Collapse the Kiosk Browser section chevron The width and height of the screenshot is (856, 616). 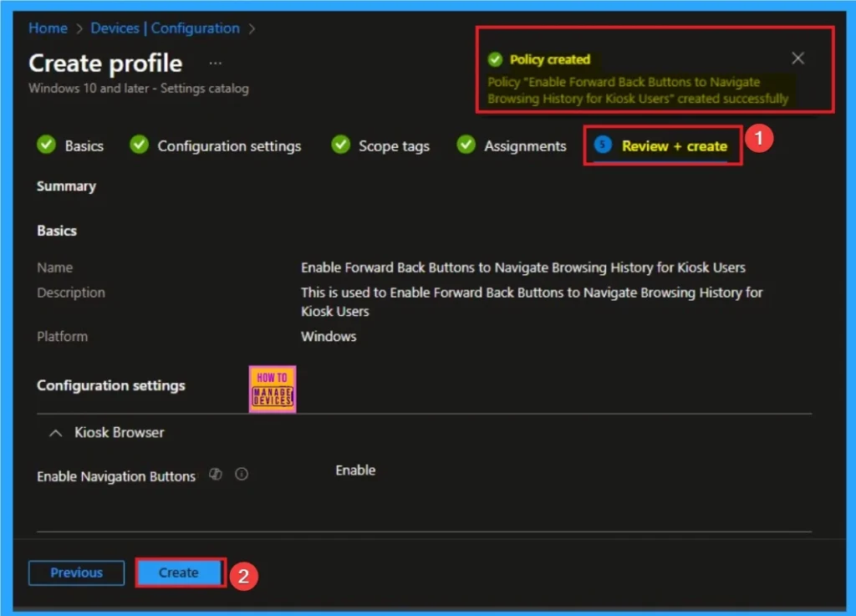(56, 433)
